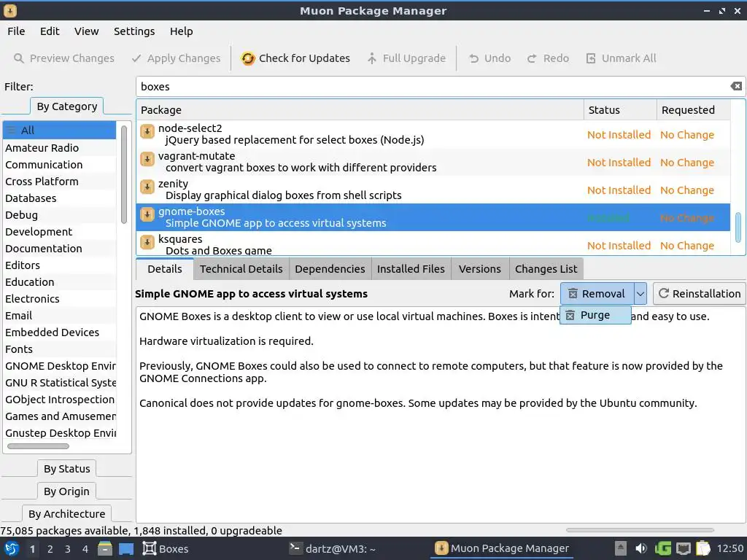Click the Undo toolbar button
The width and height of the screenshot is (747, 560).
pyautogui.click(x=489, y=58)
